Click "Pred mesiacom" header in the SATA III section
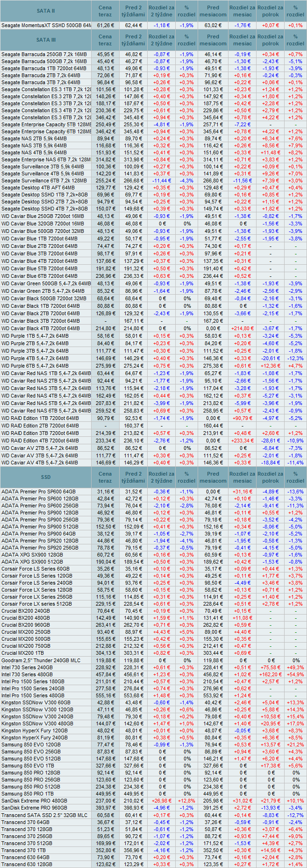Screen dimensions: 307x868 click(x=213, y=40)
